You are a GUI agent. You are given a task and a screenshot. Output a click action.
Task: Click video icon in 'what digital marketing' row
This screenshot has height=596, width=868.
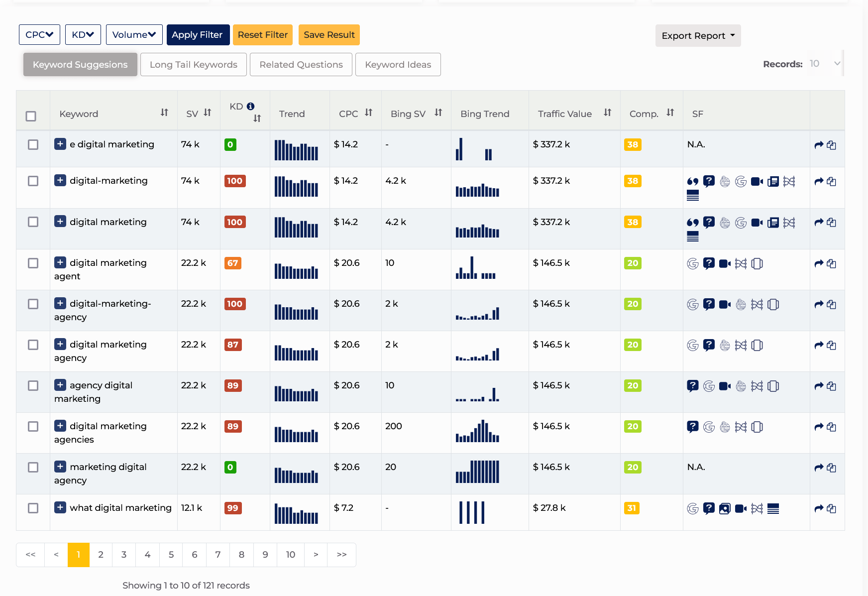[741, 508]
